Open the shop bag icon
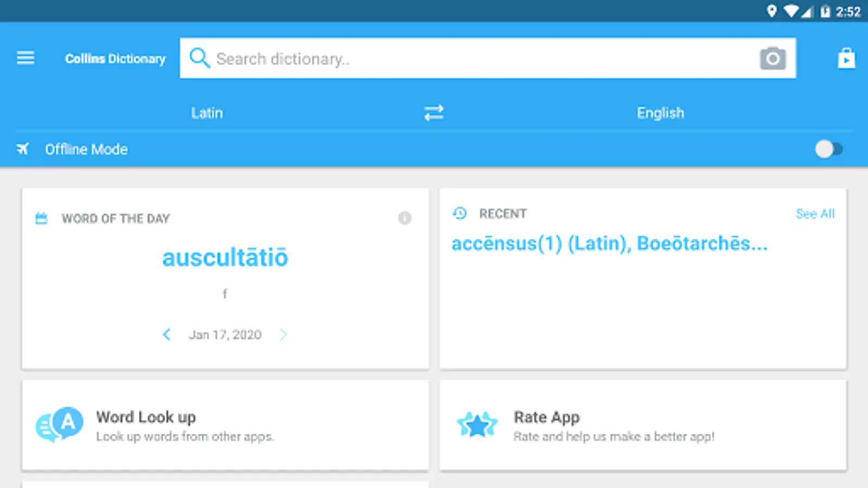Screen dimensions: 868x488 (846, 58)
